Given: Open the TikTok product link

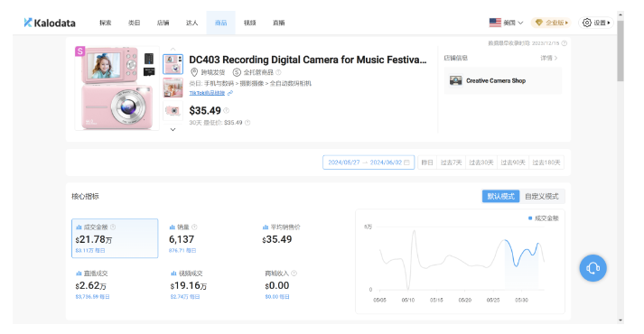Looking at the screenshot, I should [207, 93].
